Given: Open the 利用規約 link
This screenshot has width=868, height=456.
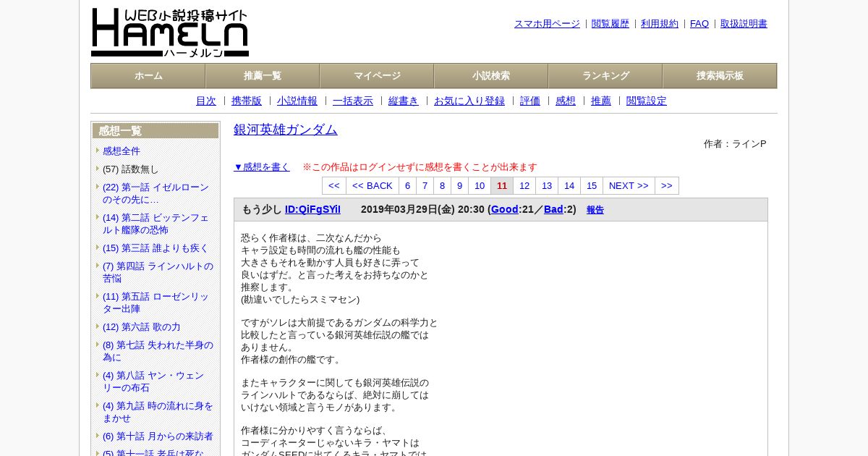Looking at the screenshot, I should coord(660,24).
